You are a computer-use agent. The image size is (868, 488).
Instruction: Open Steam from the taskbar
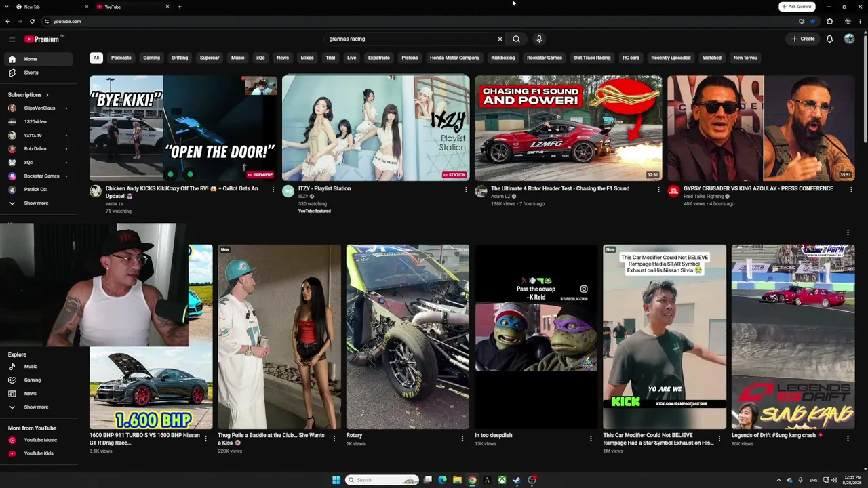[x=517, y=480]
